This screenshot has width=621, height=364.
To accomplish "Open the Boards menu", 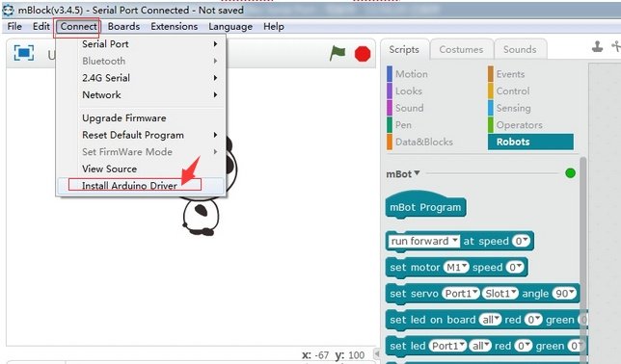I will point(123,27).
